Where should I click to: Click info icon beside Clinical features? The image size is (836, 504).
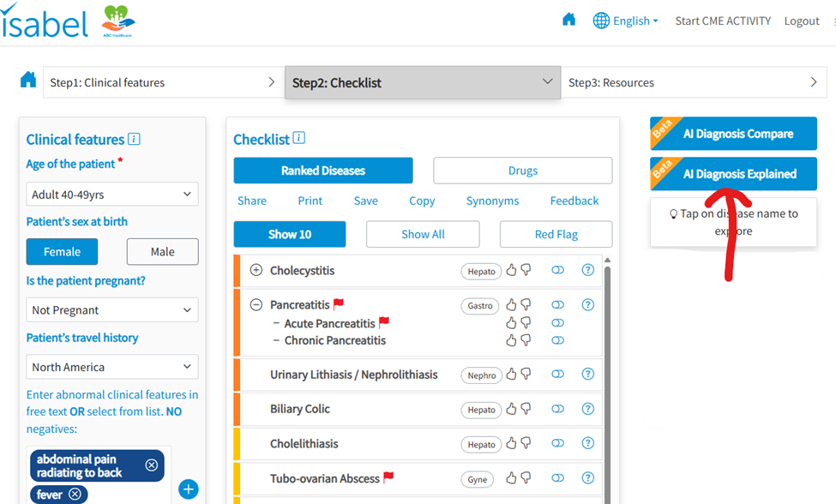tap(134, 139)
